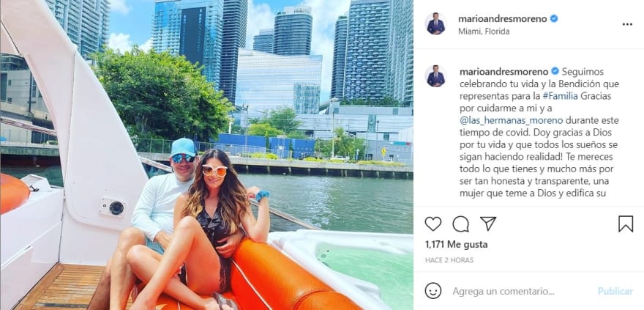Click the header profile avatar of marioandresmoreno
644x310 pixels.
click(x=435, y=24)
